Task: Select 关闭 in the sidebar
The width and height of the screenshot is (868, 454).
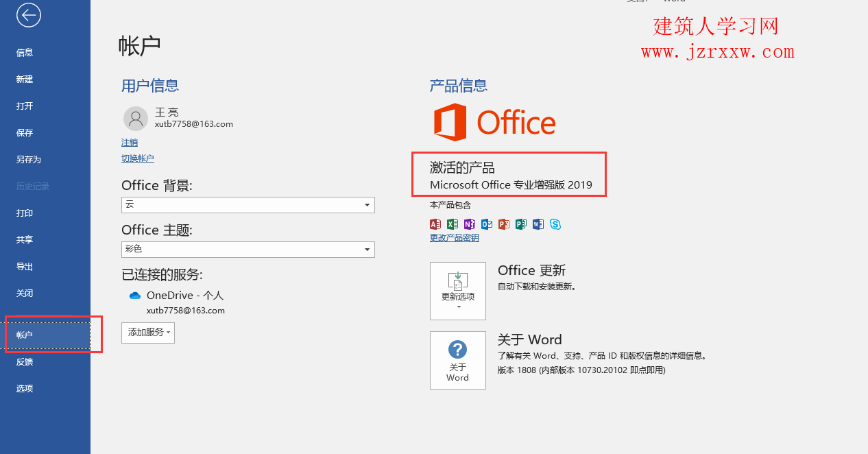Action: [x=25, y=294]
